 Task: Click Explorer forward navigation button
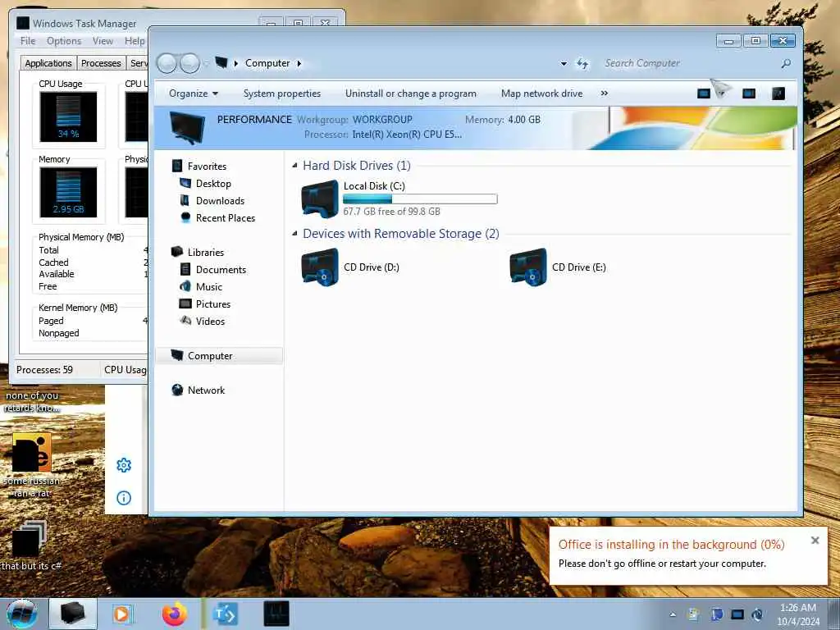pyautogui.click(x=189, y=63)
